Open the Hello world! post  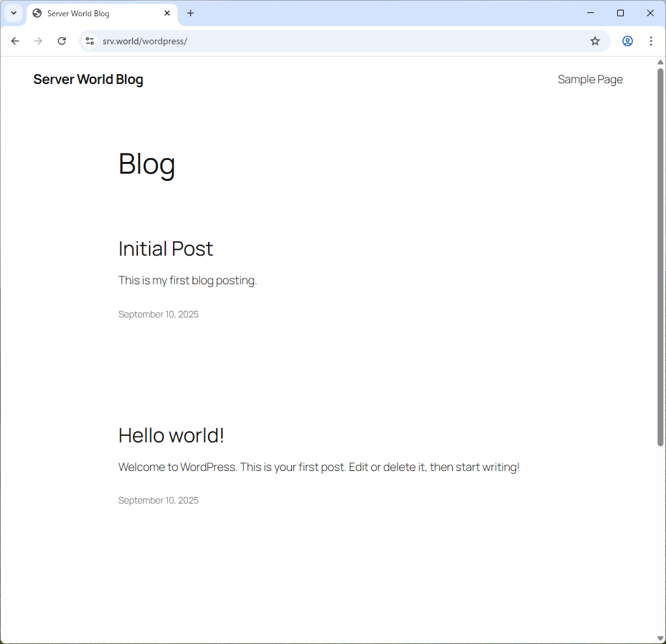pos(171,435)
